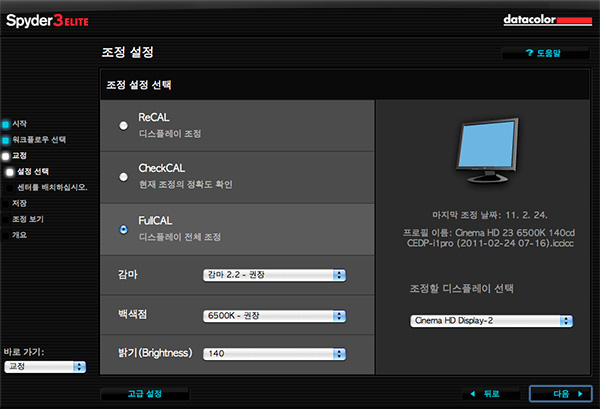Click the white indicator beside 교정

click(x=5, y=156)
